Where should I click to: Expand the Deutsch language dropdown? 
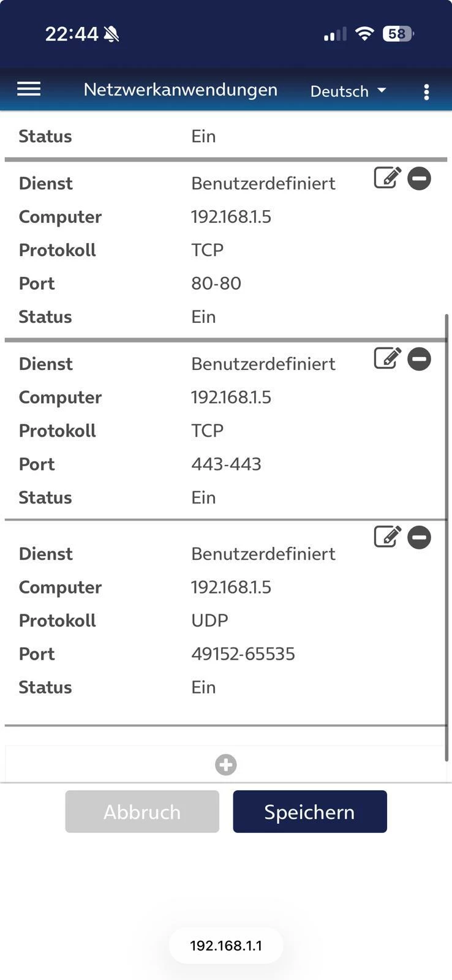(x=348, y=91)
